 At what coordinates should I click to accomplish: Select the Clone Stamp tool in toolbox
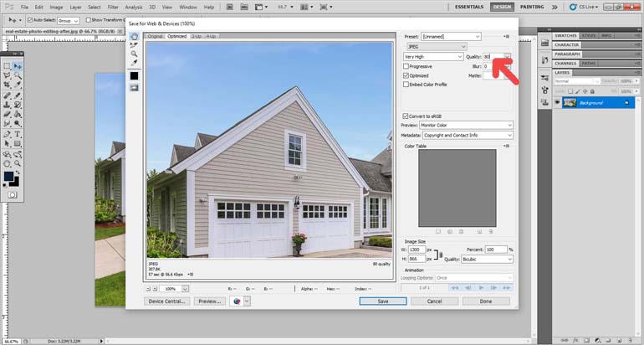tap(7, 105)
